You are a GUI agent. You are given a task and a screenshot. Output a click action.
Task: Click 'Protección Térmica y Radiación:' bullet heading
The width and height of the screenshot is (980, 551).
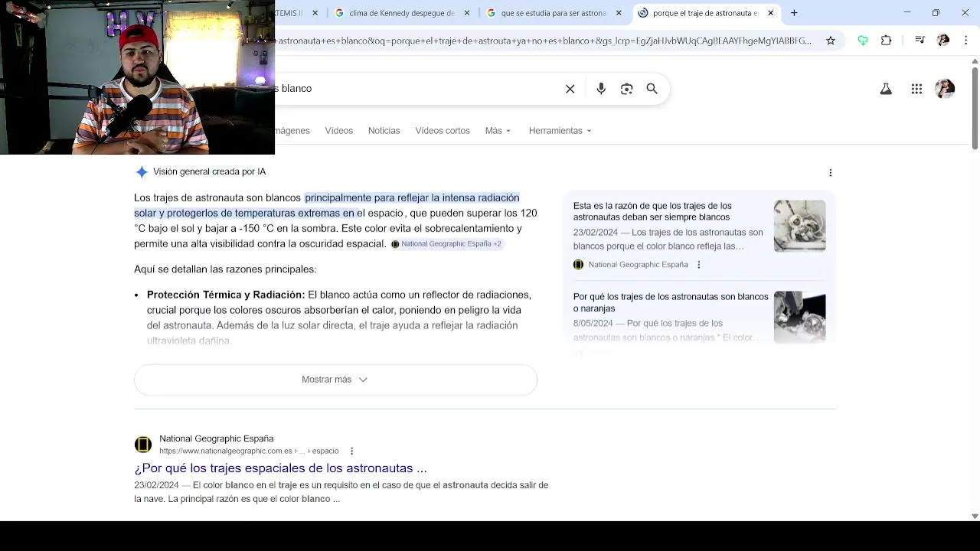click(x=226, y=295)
